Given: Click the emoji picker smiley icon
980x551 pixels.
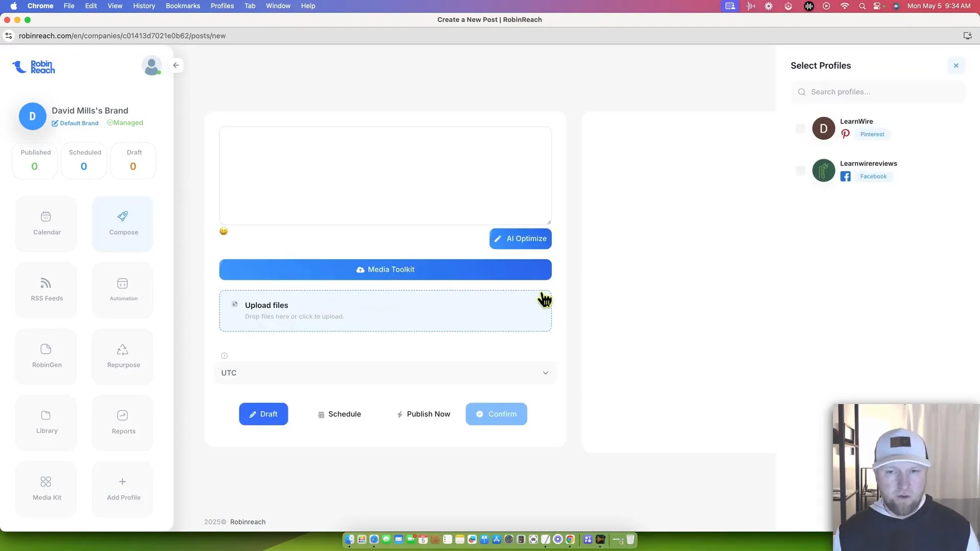Looking at the screenshot, I should pyautogui.click(x=224, y=231).
